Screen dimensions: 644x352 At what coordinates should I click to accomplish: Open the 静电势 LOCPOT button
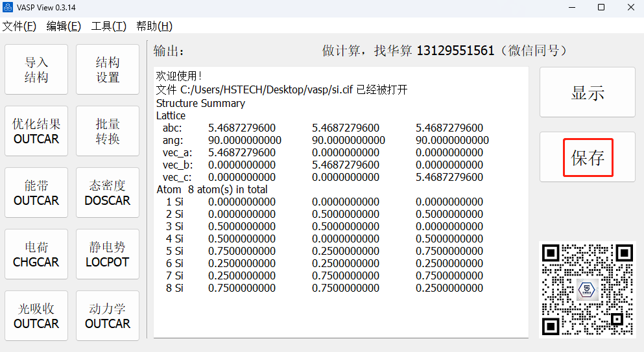pos(108,255)
